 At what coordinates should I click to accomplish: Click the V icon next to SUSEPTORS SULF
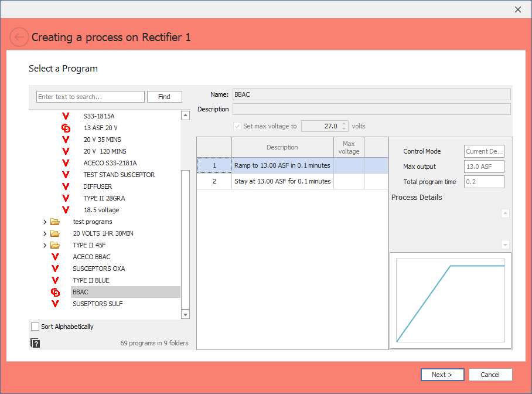point(56,304)
